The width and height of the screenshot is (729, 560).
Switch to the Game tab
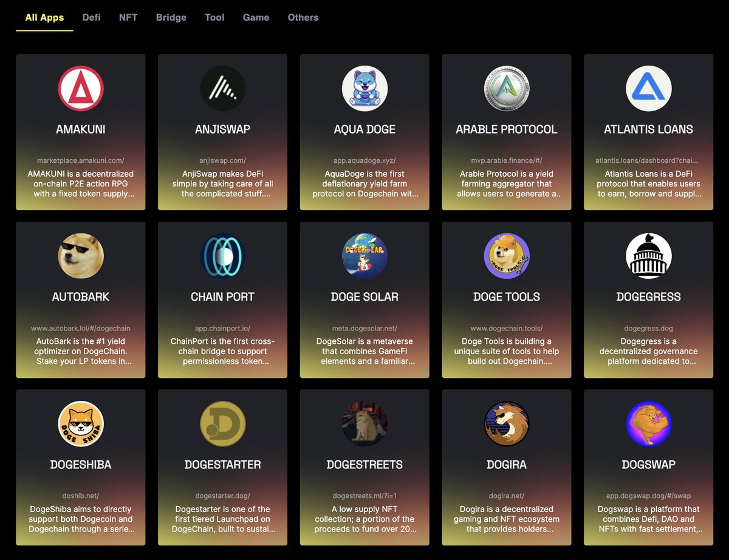click(x=256, y=18)
